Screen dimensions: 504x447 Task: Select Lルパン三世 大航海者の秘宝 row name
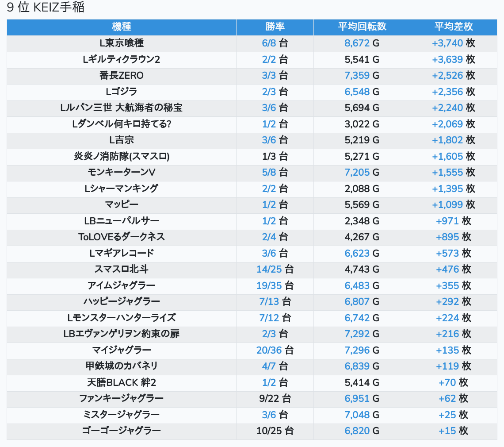(x=122, y=108)
